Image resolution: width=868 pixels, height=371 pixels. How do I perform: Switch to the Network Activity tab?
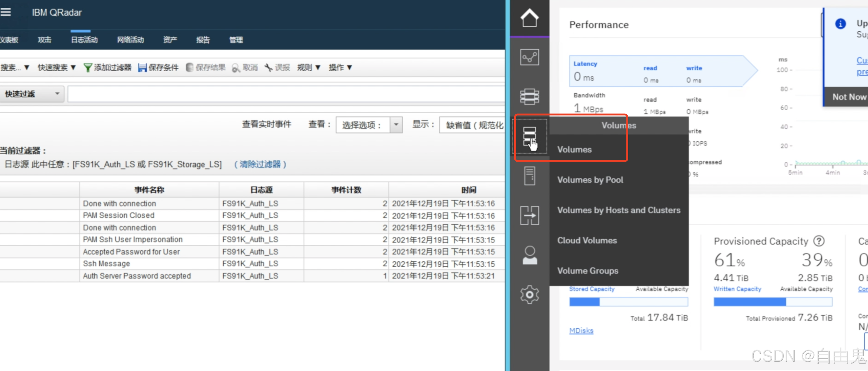click(130, 40)
